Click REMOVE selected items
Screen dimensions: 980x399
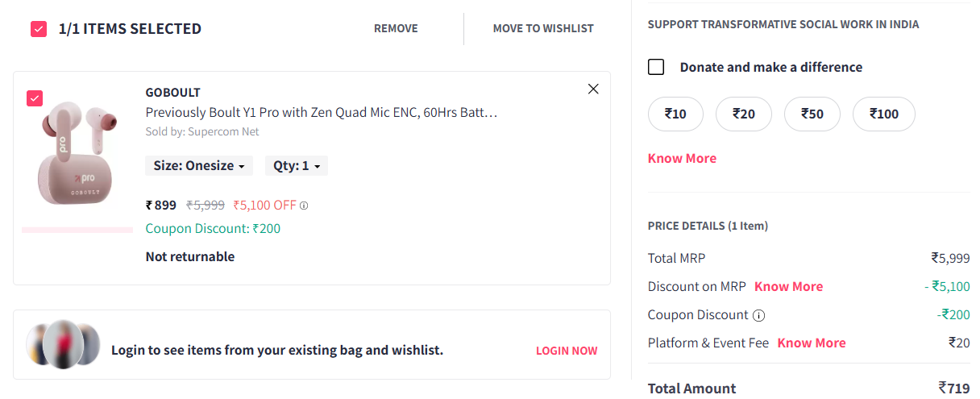click(396, 29)
